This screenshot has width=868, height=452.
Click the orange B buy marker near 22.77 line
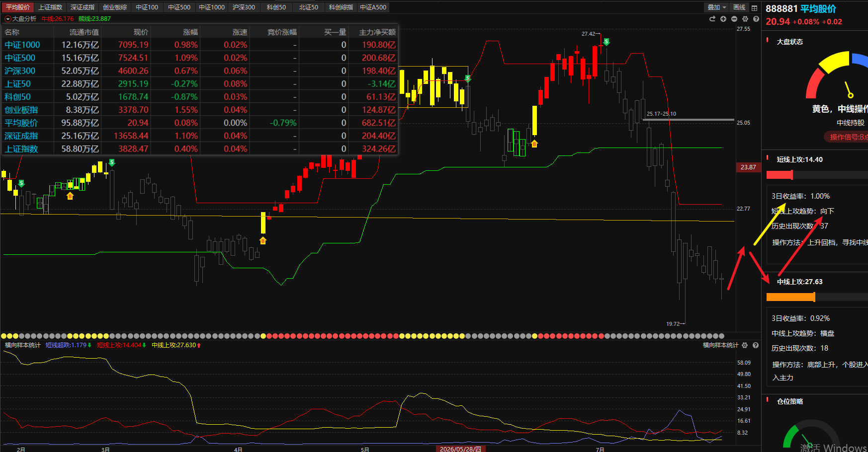point(263,241)
